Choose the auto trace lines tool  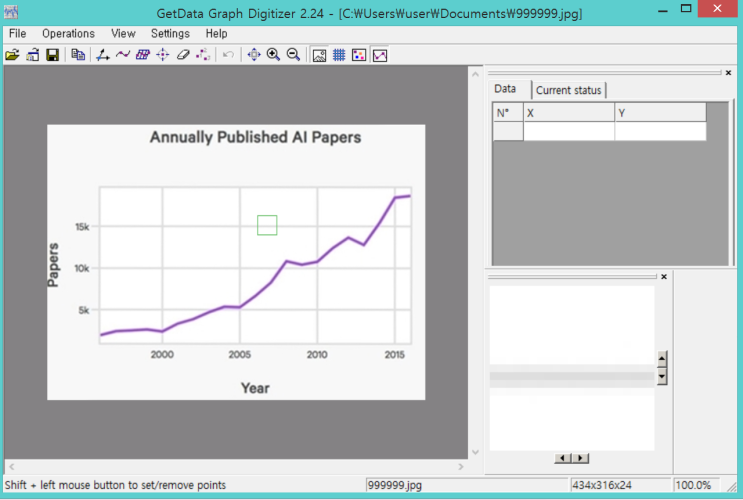coord(123,55)
